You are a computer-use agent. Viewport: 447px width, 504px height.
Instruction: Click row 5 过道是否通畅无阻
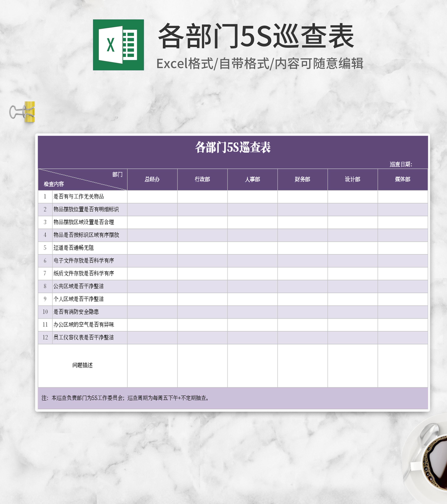click(74, 248)
